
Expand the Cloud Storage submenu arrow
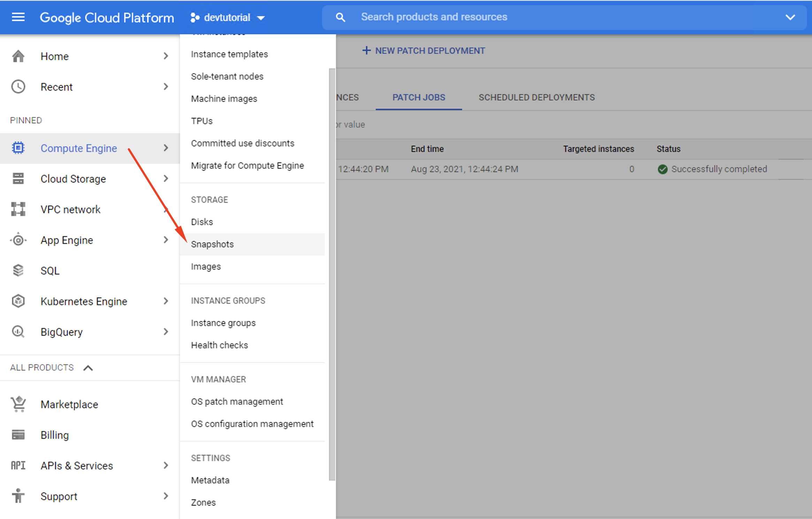point(166,179)
